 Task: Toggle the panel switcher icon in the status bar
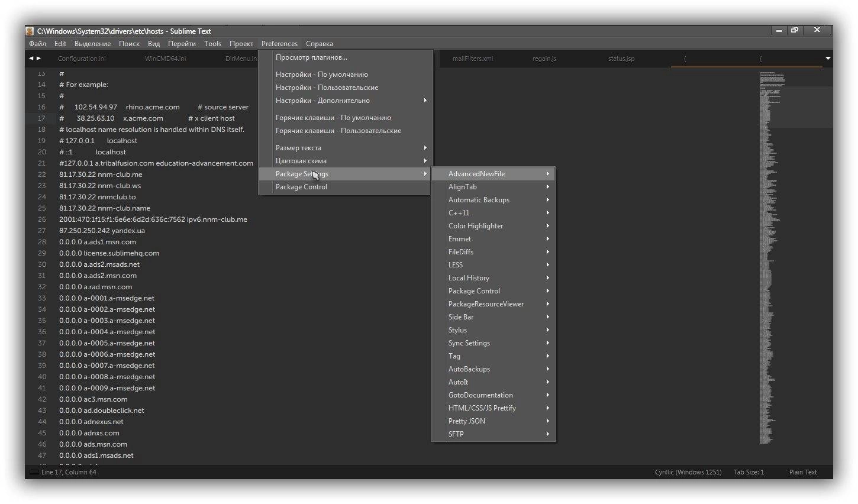34,472
